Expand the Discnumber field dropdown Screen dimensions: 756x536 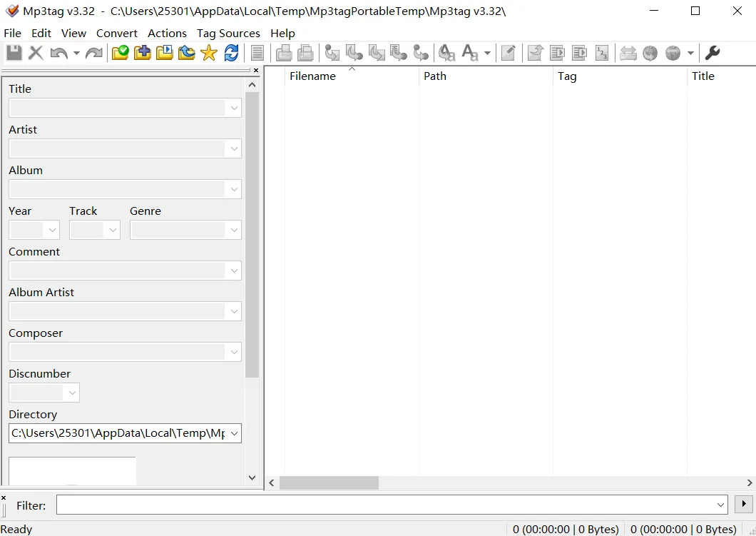(72, 393)
